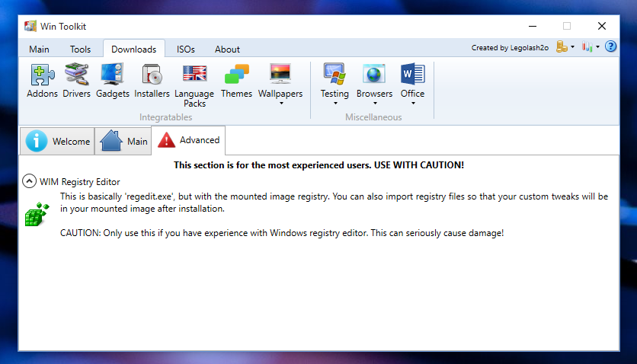Click the donate coins icon

click(x=562, y=47)
